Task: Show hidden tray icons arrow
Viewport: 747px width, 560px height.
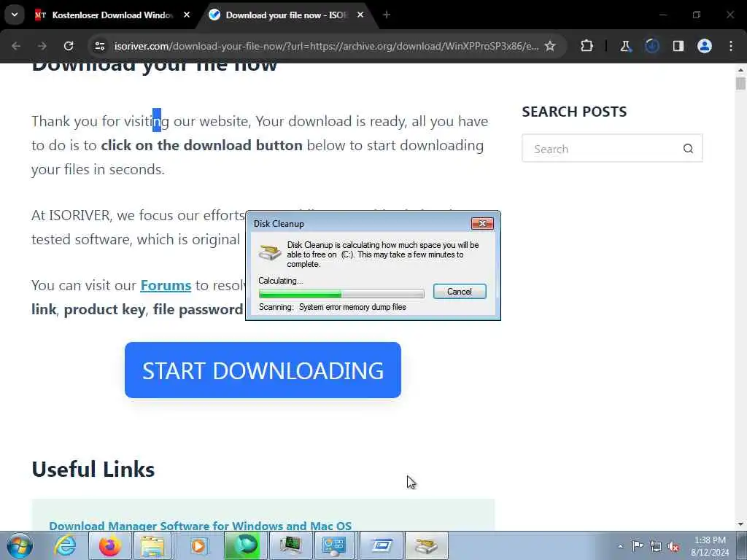Action: (620, 547)
